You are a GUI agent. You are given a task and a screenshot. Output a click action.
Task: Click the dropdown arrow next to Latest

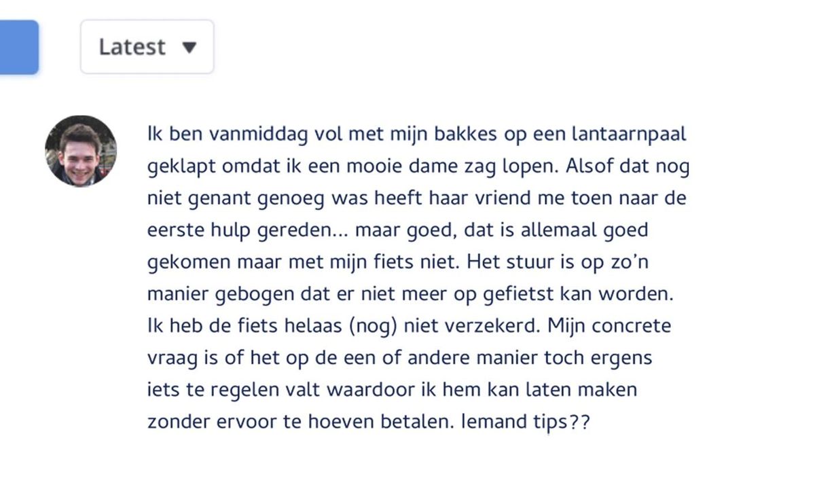[189, 48]
